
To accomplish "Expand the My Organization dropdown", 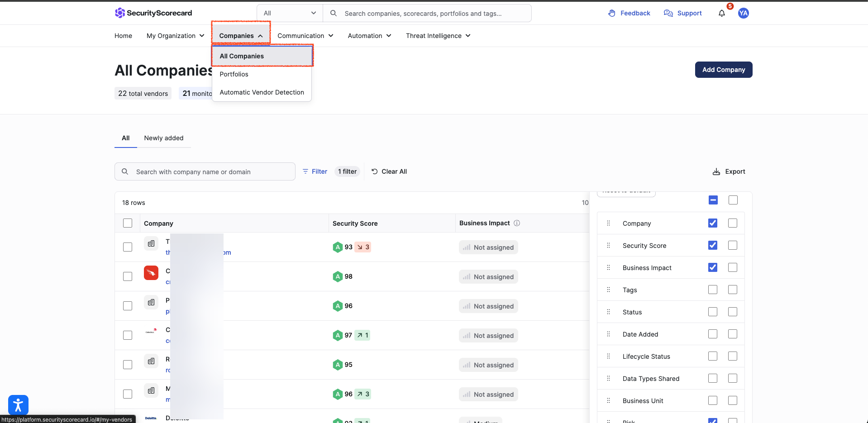I will pos(175,36).
